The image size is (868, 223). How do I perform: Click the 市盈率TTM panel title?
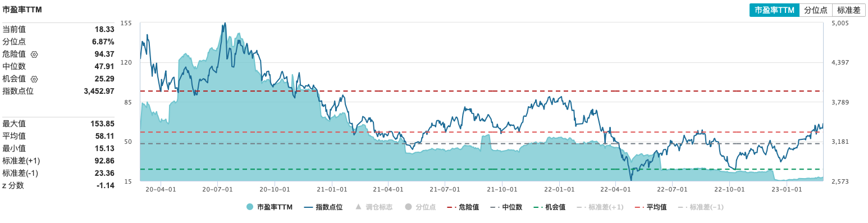22,10
